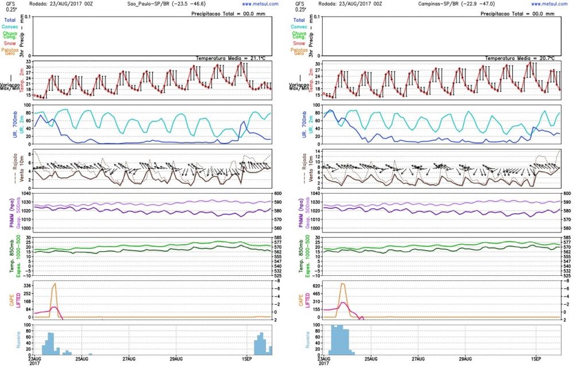Click Rodada 23/AUG/2017 00Z text on Sao Paulo chart

click(x=61, y=4)
